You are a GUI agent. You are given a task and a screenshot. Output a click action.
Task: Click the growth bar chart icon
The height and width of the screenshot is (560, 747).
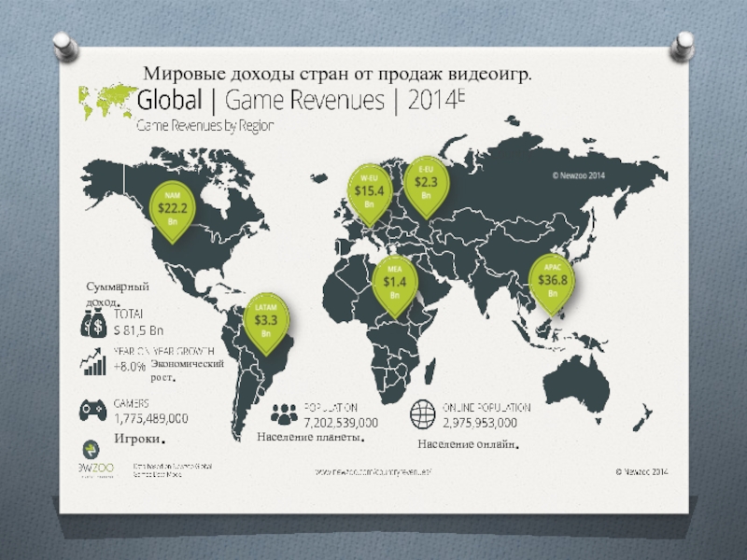tap(92, 361)
